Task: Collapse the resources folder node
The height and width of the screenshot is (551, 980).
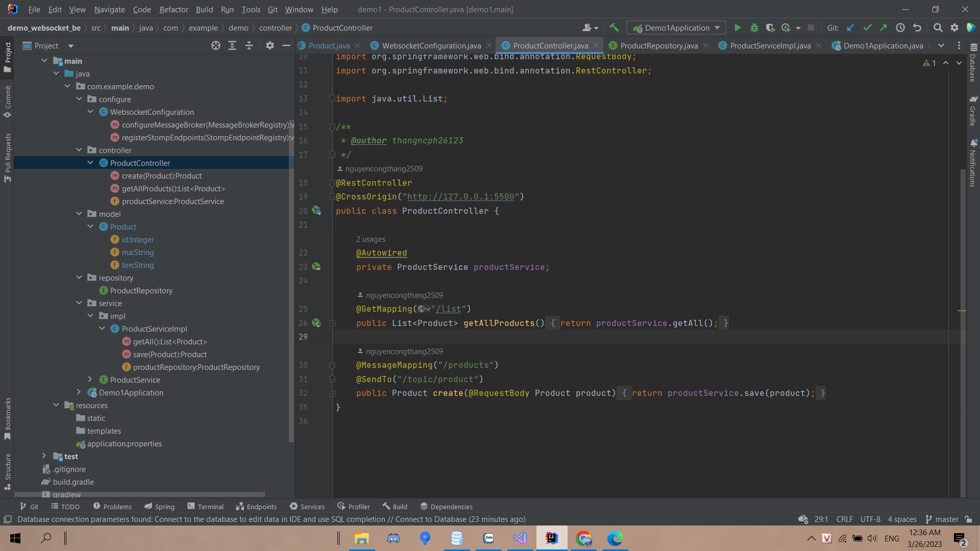Action: [56, 405]
